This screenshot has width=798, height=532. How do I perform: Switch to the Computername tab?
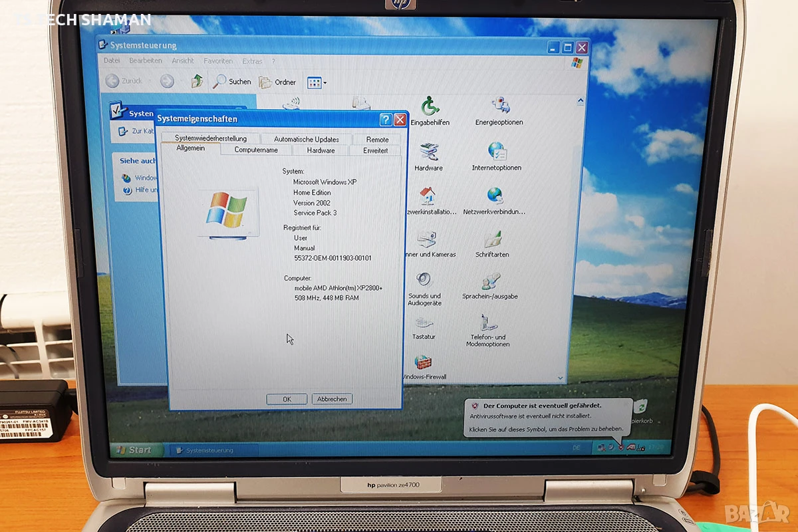click(x=256, y=150)
